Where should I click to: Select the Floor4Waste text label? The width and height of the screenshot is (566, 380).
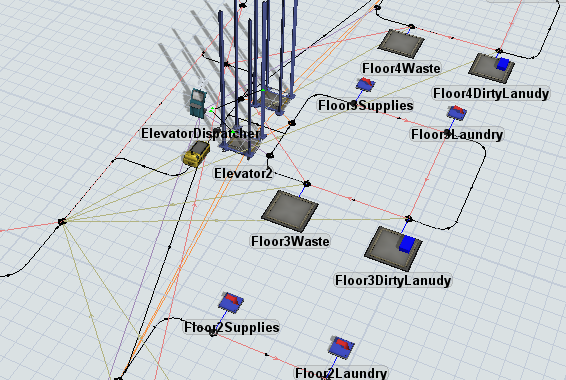pos(401,68)
